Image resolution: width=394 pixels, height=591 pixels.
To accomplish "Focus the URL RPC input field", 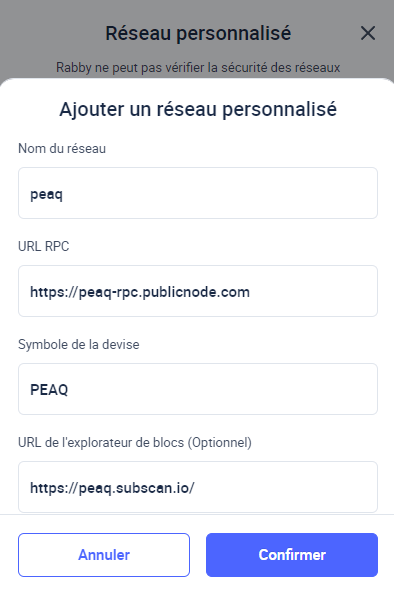I will pos(198,291).
